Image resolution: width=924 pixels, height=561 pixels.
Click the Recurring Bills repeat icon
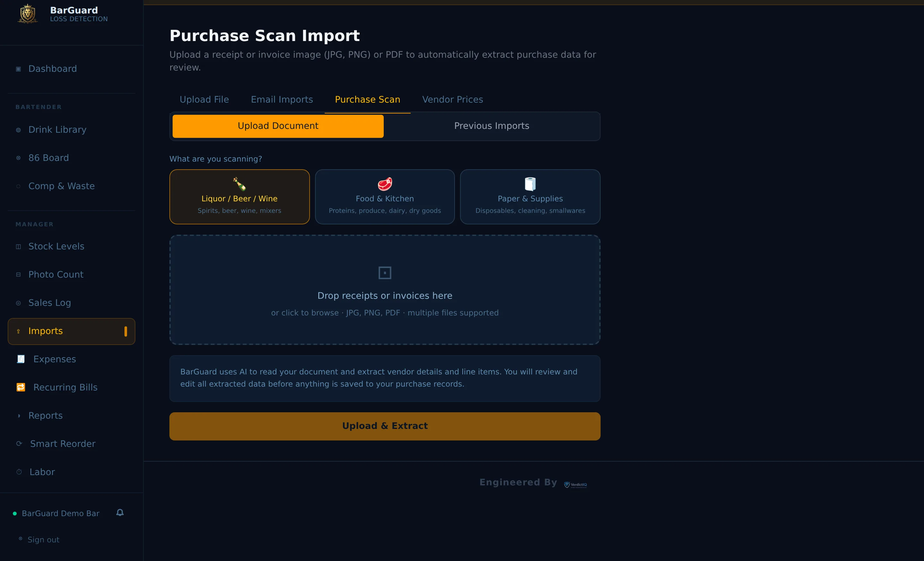click(21, 387)
